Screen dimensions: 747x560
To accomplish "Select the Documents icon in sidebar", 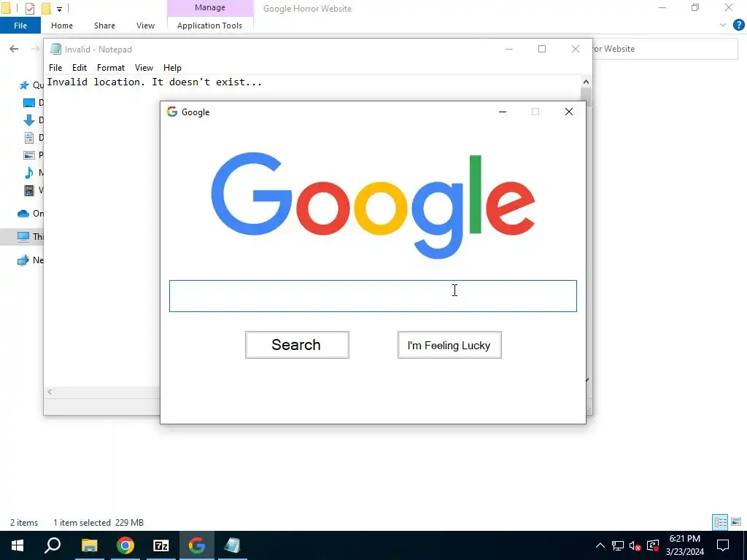I will point(29,138).
